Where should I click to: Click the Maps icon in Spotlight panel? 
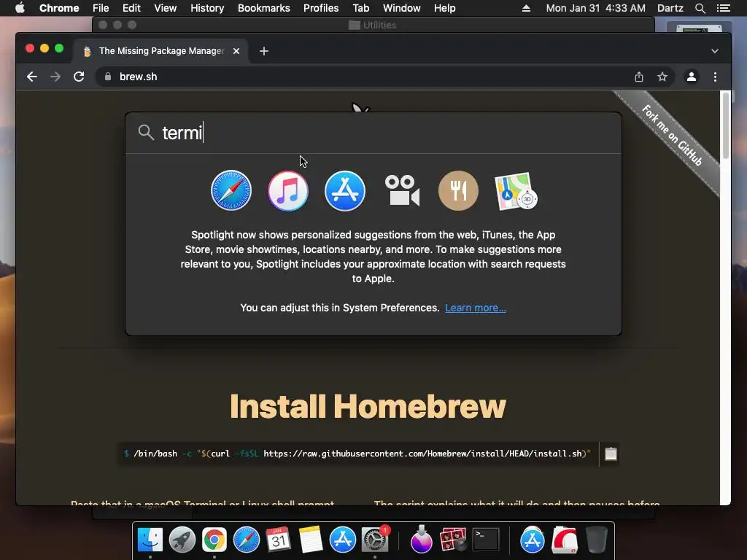(516, 191)
